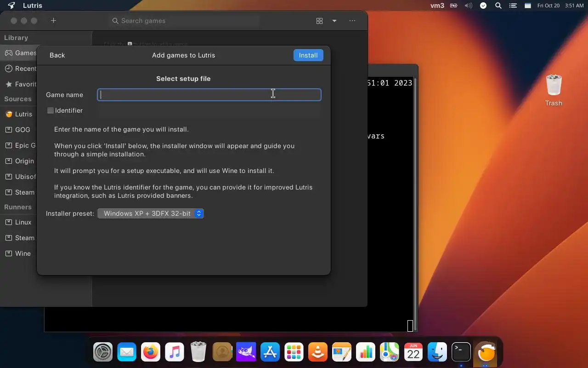The height and width of the screenshot is (368, 588).
Task: Open the Pages document app in the dock
Action: point(342,353)
